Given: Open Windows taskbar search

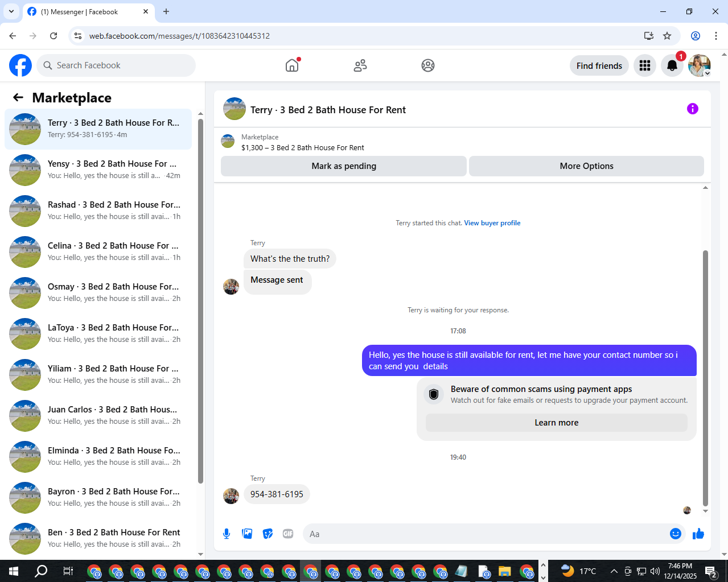Looking at the screenshot, I should [41, 571].
